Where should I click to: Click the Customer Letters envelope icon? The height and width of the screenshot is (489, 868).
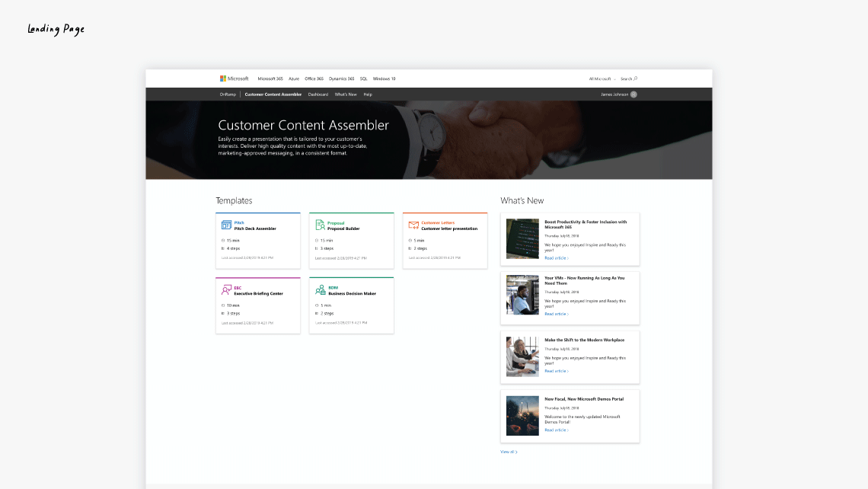point(413,225)
